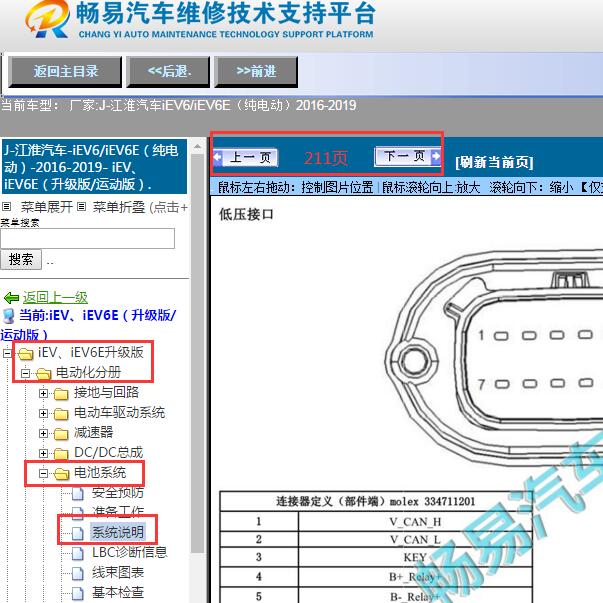Select the 减速器 tree item
Image resolution: width=603 pixels, height=603 pixels.
(93, 433)
